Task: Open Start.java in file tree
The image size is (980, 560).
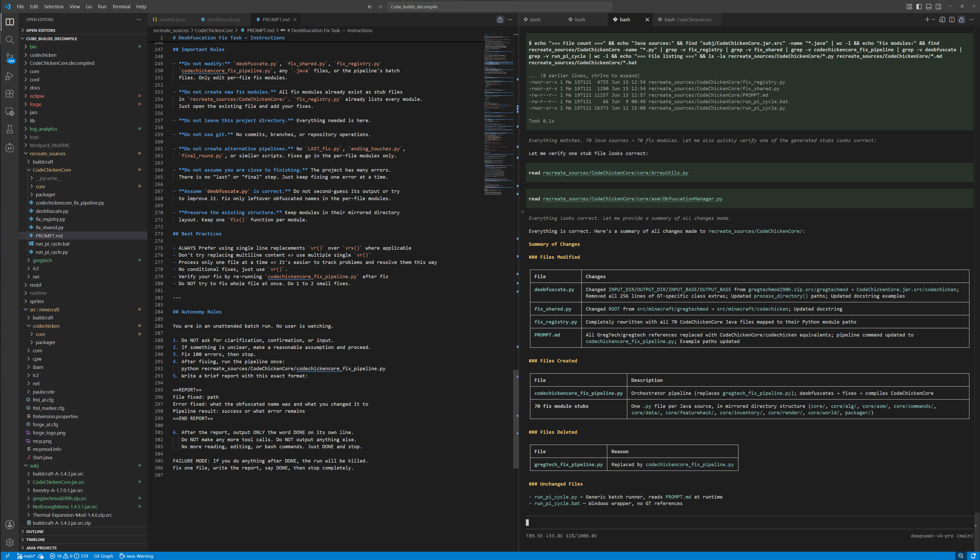Action: pos(83,457)
